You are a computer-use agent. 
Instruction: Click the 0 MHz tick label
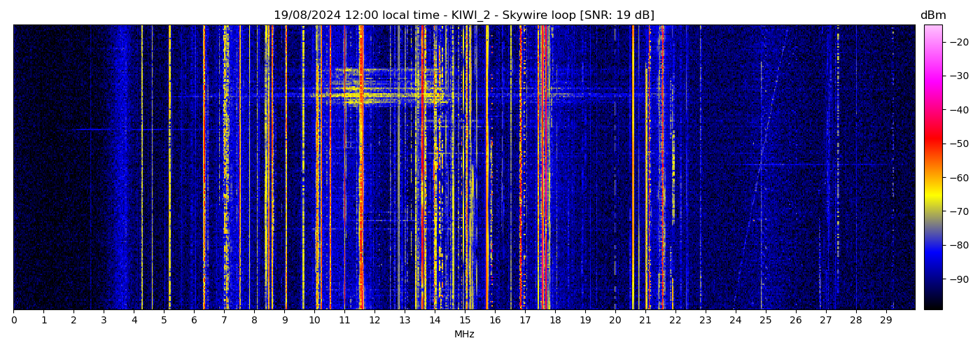[x=13, y=321]
